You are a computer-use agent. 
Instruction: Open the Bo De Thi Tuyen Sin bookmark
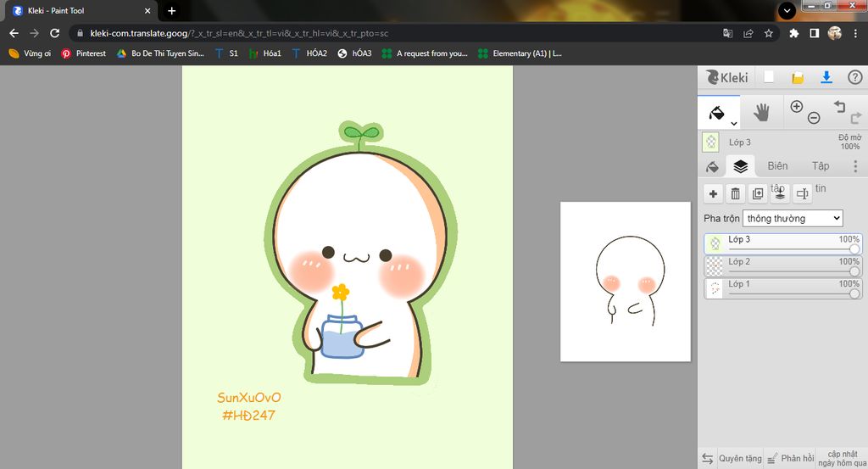(x=160, y=53)
